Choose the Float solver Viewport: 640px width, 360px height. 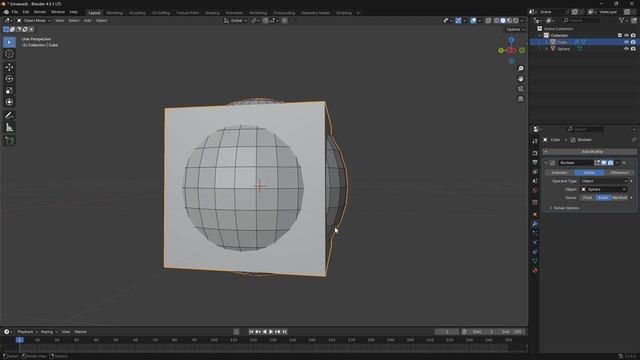click(587, 198)
